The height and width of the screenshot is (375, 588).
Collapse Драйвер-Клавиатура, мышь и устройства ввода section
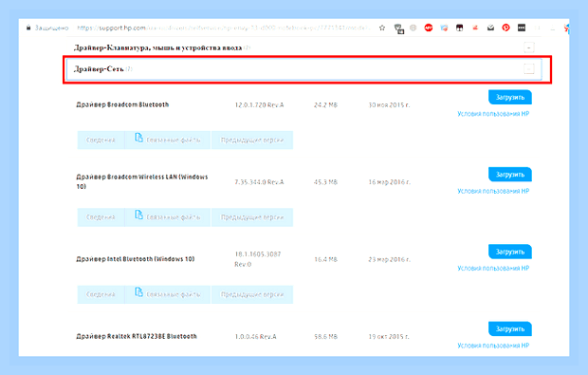pos(529,47)
